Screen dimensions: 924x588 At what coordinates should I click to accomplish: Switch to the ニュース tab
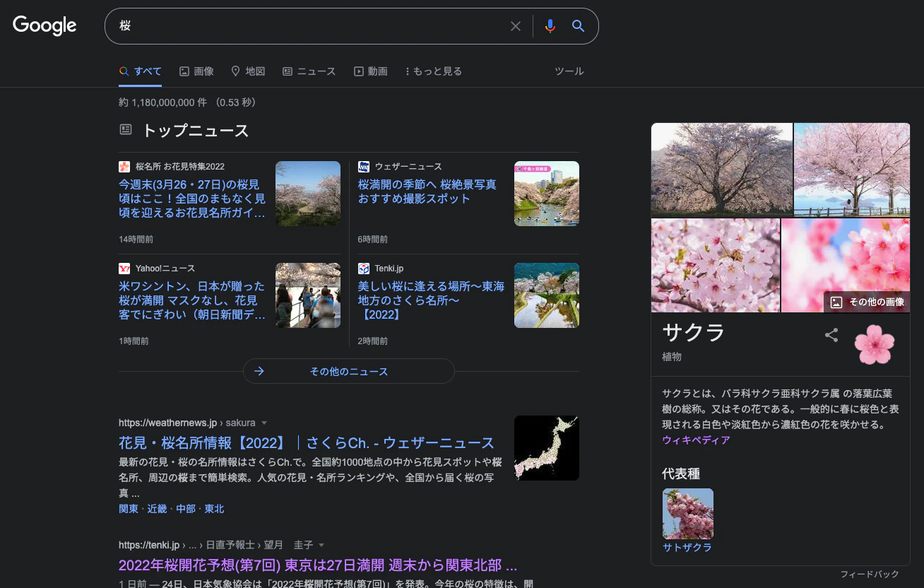click(x=309, y=71)
